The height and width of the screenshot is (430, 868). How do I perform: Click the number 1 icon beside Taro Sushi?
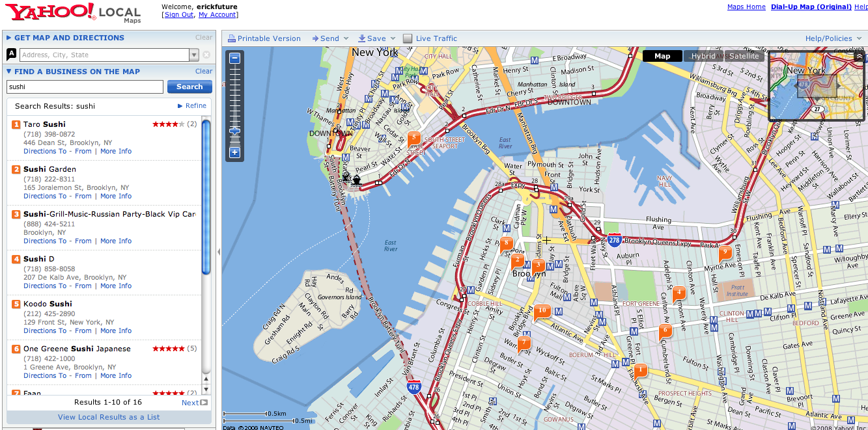[16, 124]
